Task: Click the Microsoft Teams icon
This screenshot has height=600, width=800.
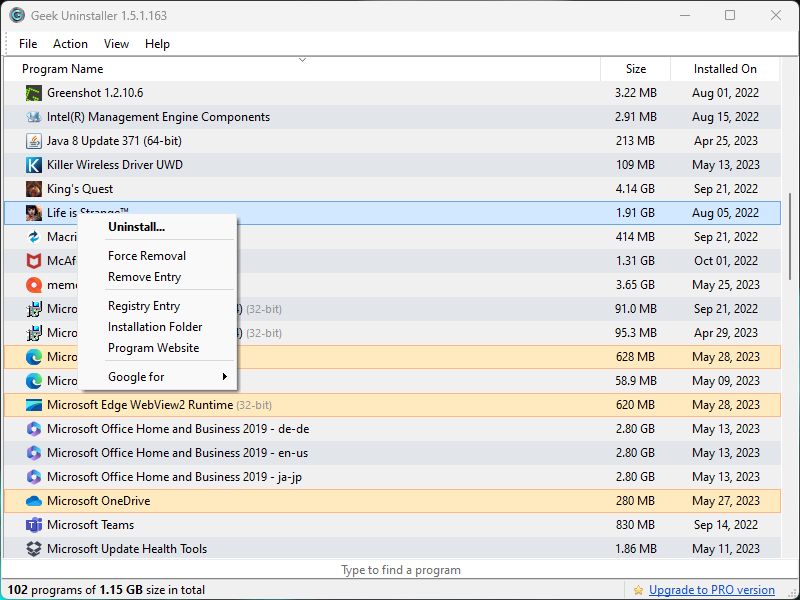Action: [34, 524]
